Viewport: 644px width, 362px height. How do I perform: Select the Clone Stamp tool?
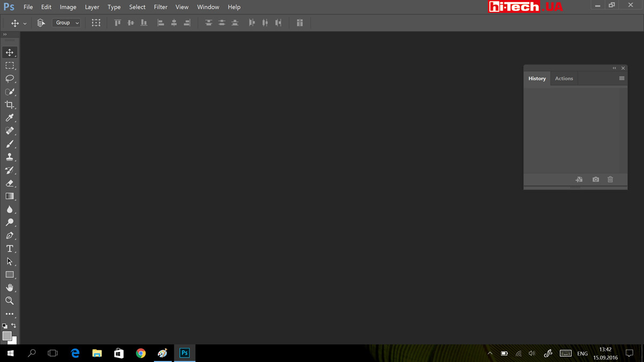pos(10,157)
